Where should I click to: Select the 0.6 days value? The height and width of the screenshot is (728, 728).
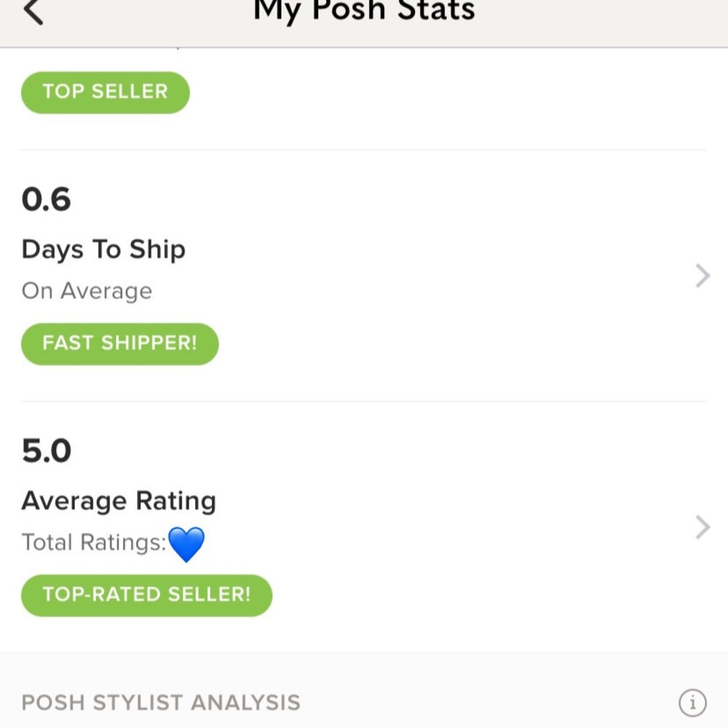[x=46, y=199]
